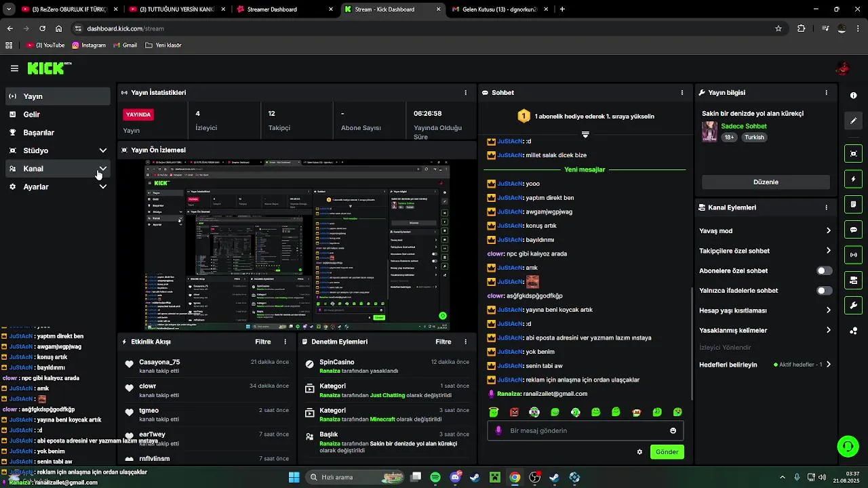Open the green headset support bubble
This screenshot has height=488, width=868.
point(848,446)
